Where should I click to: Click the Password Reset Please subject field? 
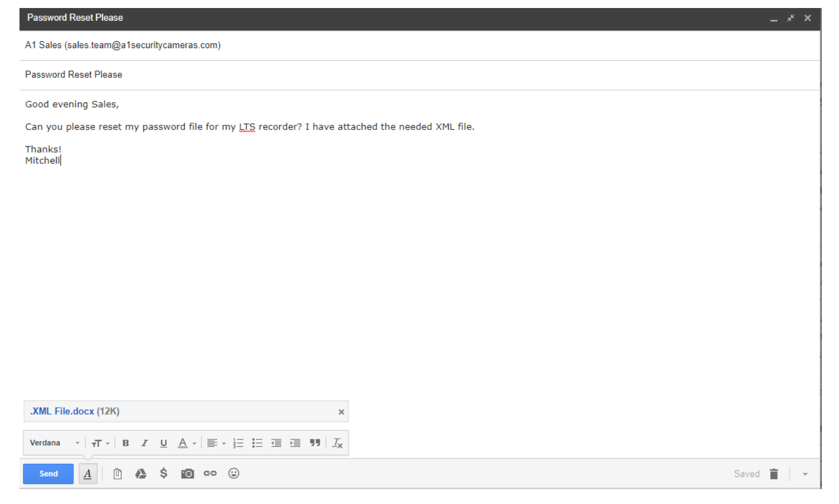coord(420,75)
